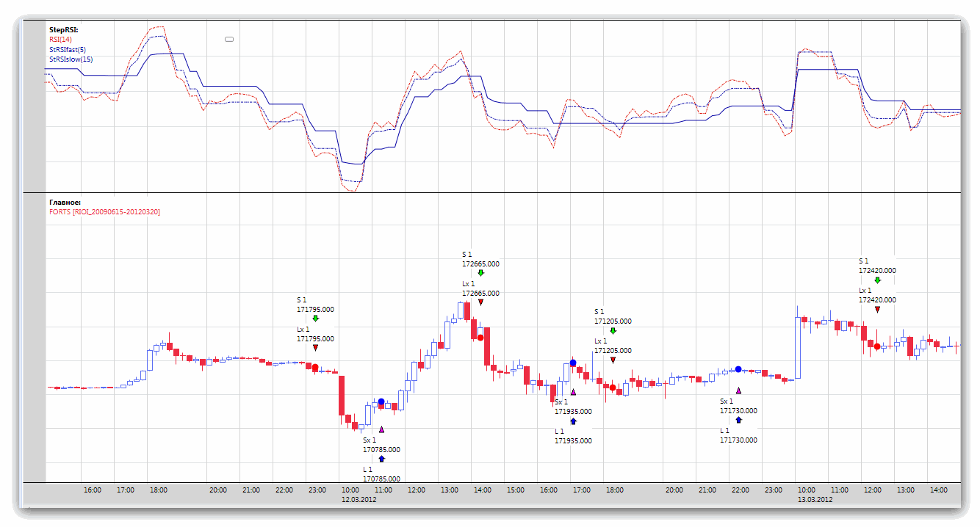Click the S 1 label above 172420.000
This screenshot has height=527, width=980.
coord(864,261)
